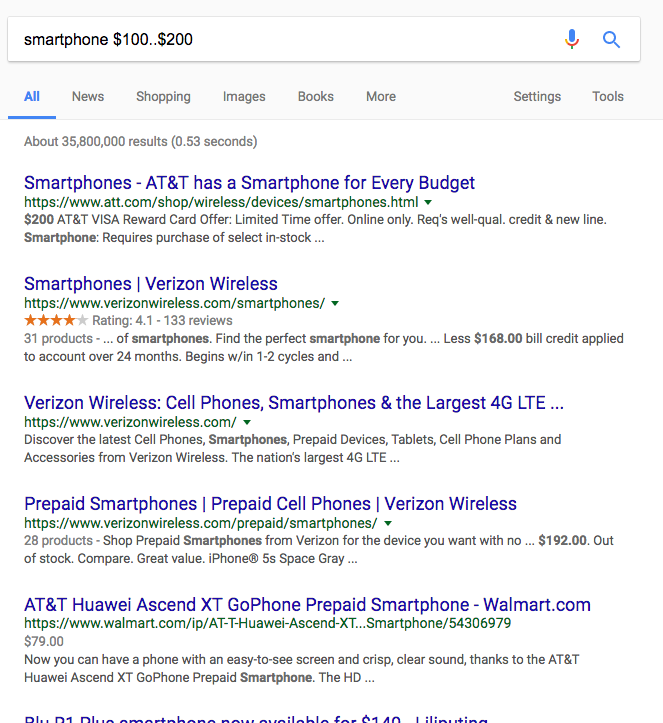
Task: Click the microphone voice search icon
Action: [x=571, y=40]
